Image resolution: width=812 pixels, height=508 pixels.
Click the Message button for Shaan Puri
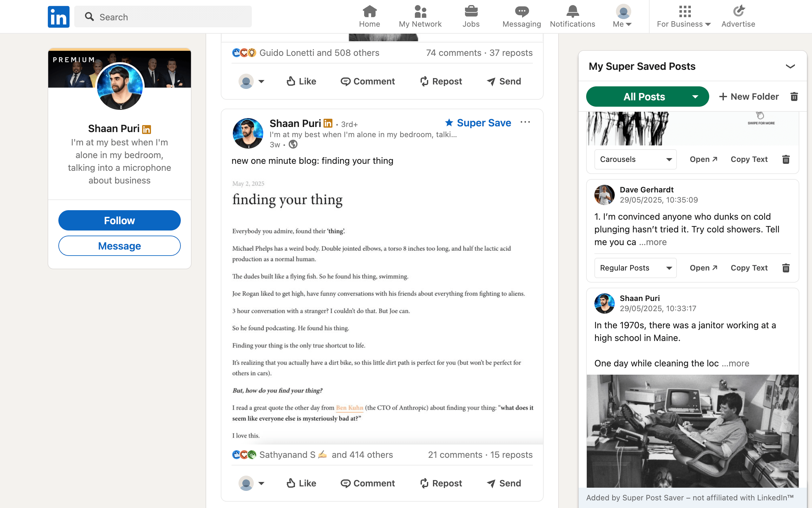click(120, 246)
